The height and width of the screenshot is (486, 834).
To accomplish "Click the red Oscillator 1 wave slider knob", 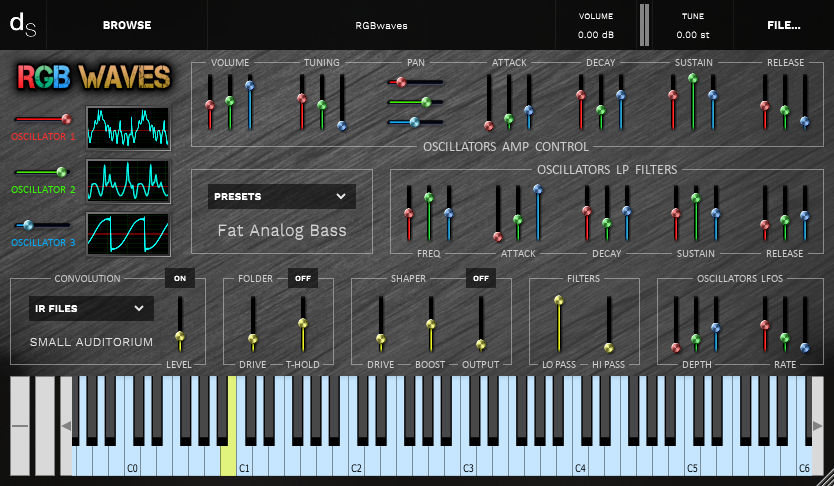I will coord(66,119).
